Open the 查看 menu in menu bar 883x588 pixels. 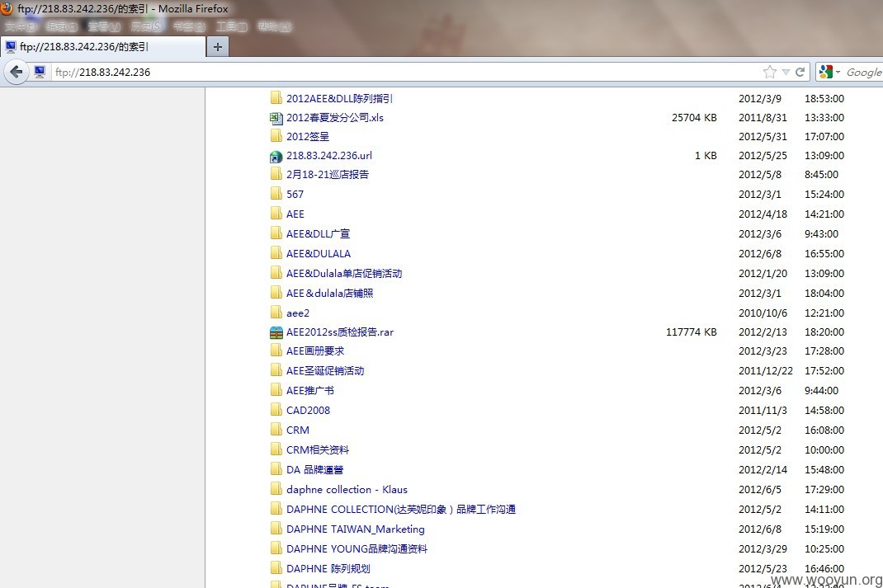click(104, 26)
